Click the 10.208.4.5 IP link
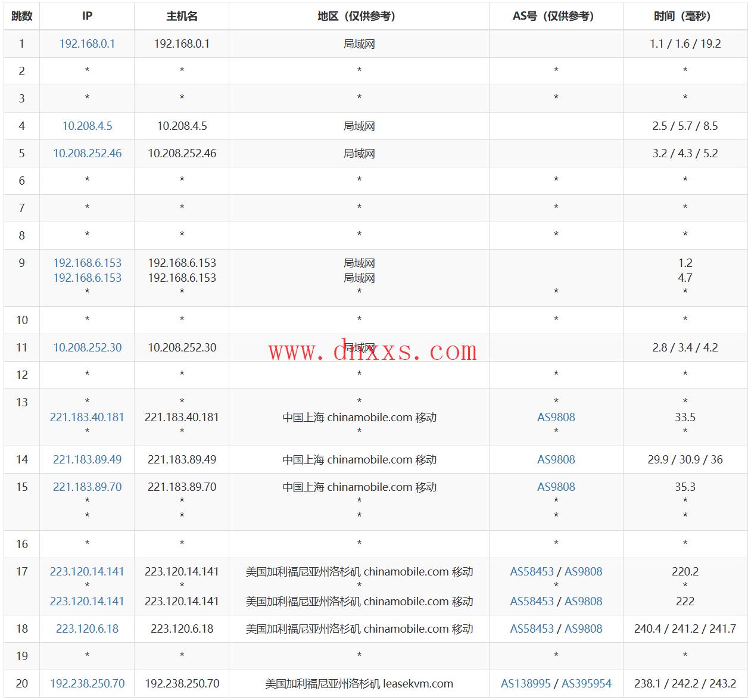This screenshot has height=700, width=748. coord(87,126)
